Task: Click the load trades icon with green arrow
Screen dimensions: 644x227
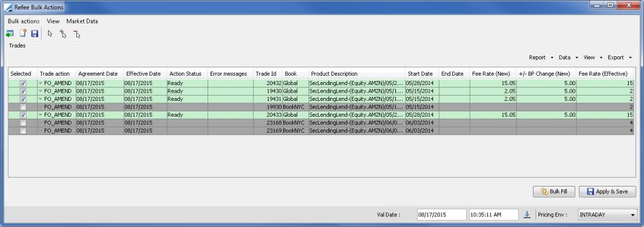Action: (x=10, y=33)
